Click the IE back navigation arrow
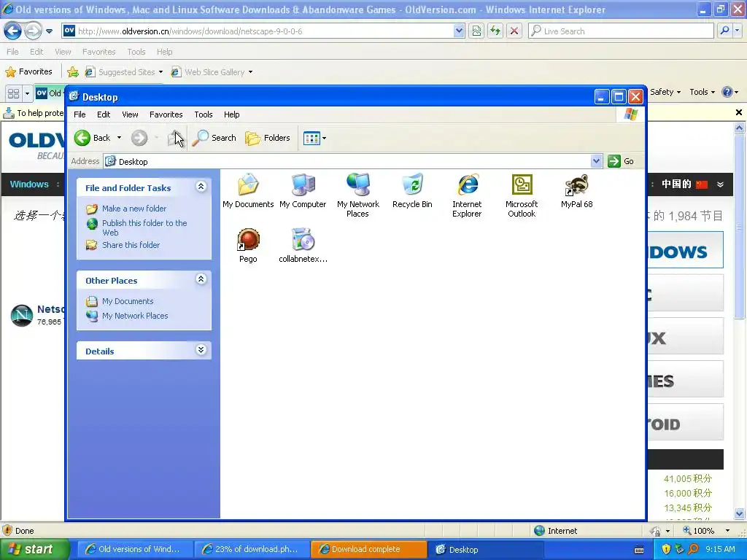747x560 pixels. [13, 31]
